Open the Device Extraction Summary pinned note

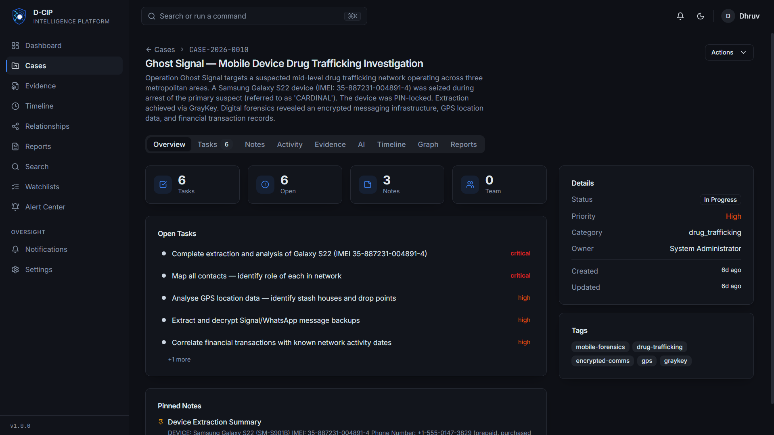[214, 422]
